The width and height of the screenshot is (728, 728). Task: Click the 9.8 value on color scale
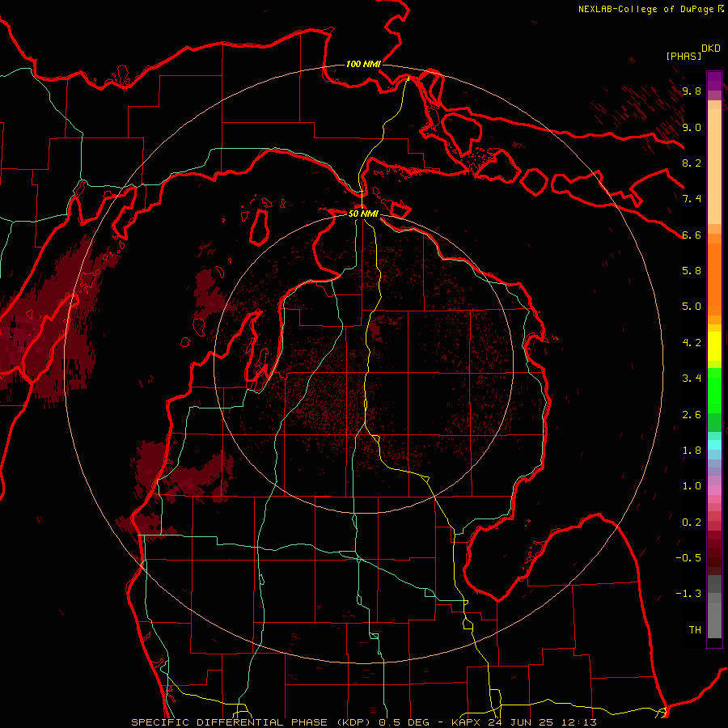pos(692,91)
